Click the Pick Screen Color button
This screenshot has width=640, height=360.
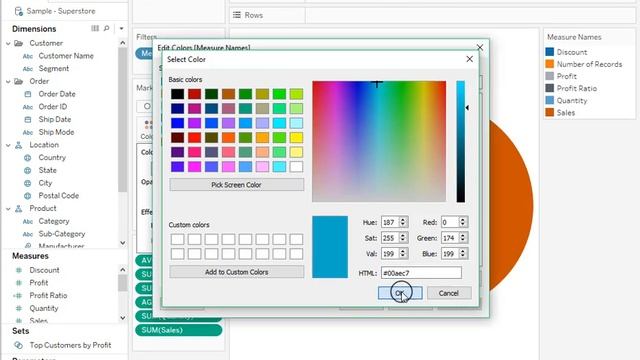tap(236, 185)
